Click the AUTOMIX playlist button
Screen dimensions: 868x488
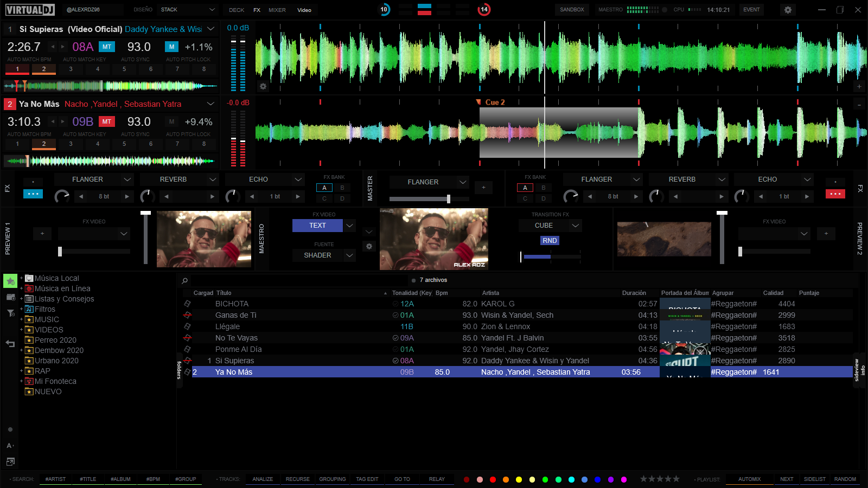tap(749, 479)
